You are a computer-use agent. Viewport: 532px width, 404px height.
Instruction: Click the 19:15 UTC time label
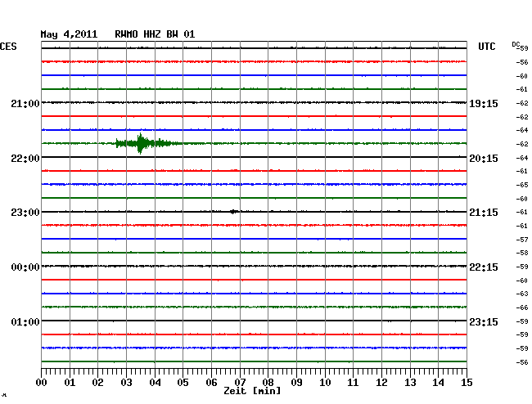click(x=484, y=103)
